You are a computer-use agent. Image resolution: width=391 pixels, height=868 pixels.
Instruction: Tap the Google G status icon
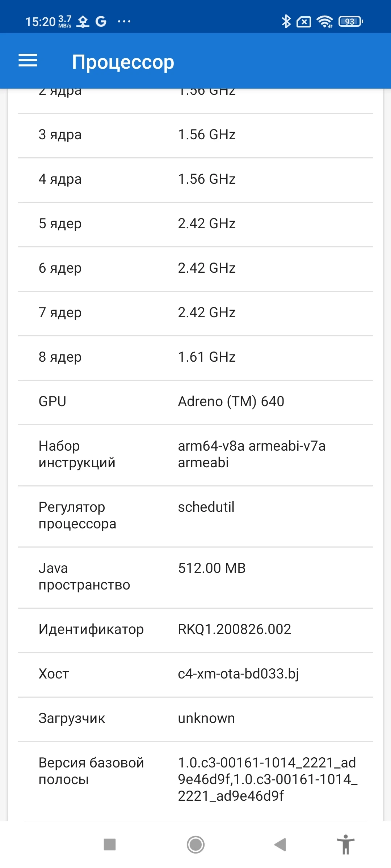coord(101,22)
